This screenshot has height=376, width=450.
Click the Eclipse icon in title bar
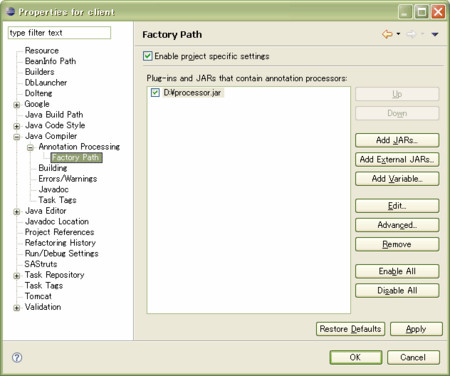point(11,11)
